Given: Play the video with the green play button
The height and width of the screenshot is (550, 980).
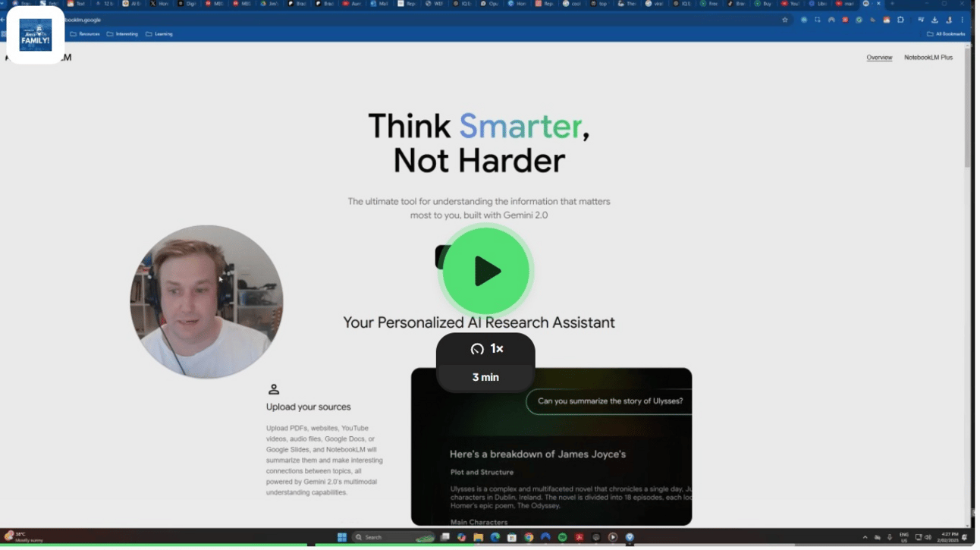Looking at the screenshot, I should point(485,271).
